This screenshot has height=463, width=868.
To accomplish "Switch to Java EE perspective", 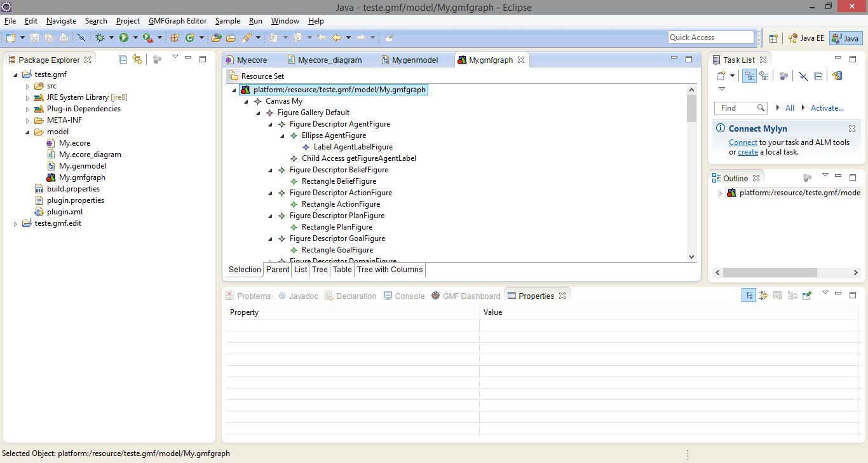I will click(x=806, y=38).
